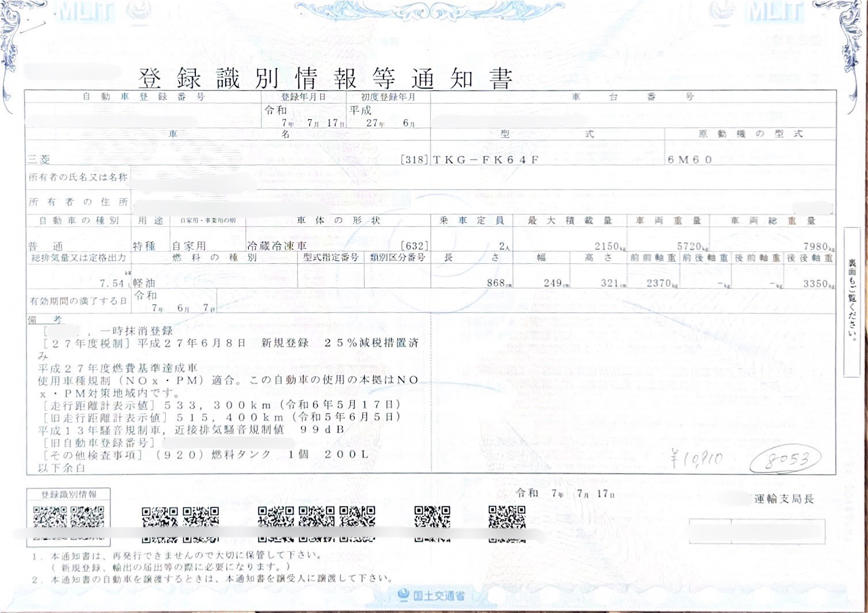The width and height of the screenshot is (868, 613).
Task: Click the 国土交通省 emblem at the bottom
Action: [433, 596]
